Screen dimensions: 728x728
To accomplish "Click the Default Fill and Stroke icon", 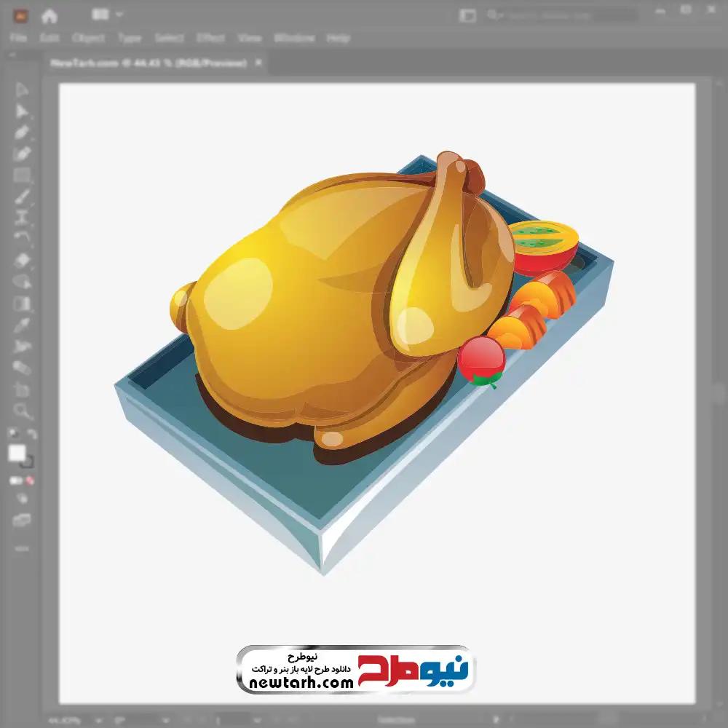I will pos(13,434).
